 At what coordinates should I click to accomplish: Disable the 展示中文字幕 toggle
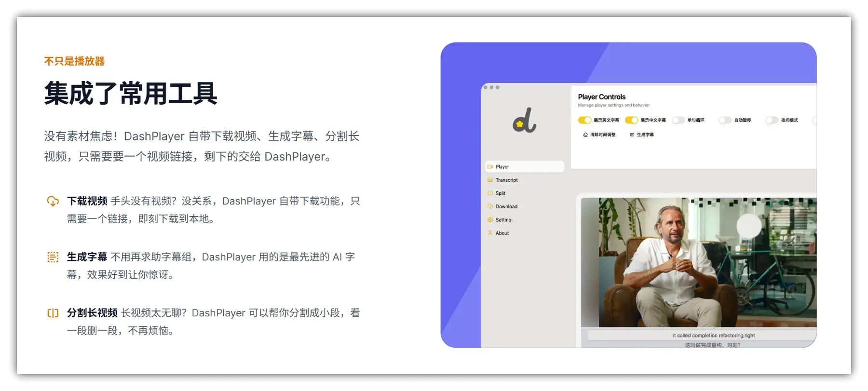pyautogui.click(x=631, y=120)
